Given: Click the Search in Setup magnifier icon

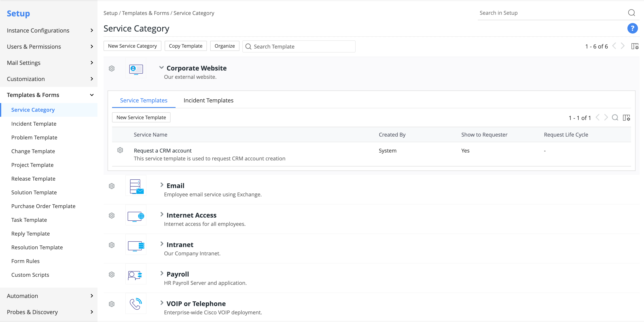Looking at the screenshot, I should [631, 13].
